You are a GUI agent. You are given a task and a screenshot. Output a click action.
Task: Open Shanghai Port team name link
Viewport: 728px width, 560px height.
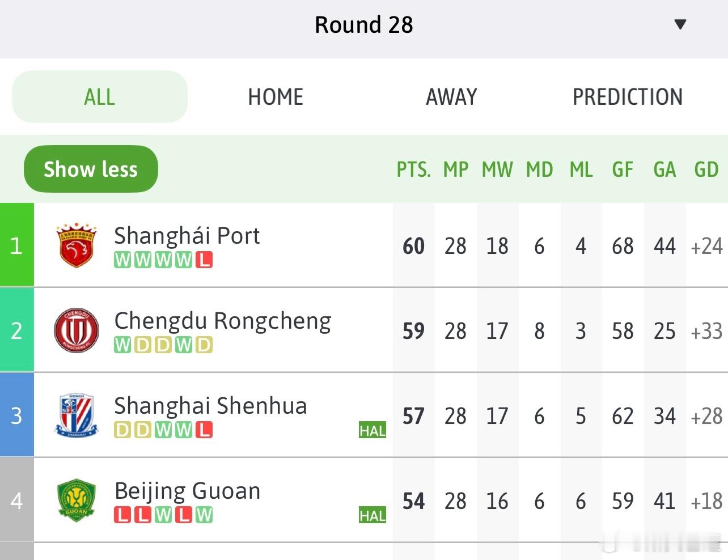click(187, 236)
